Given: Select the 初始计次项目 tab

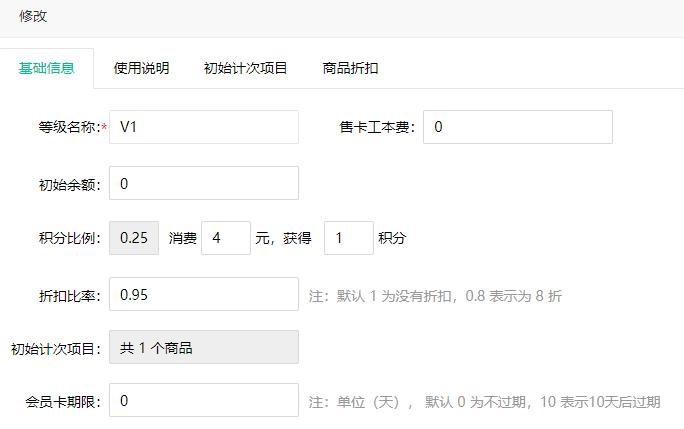Looking at the screenshot, I should [245, 68].
